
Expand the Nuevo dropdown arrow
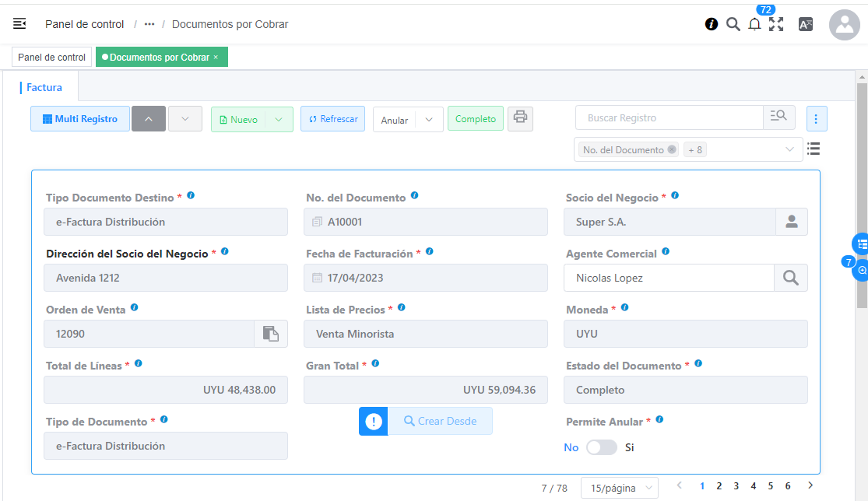pos(279,119)
